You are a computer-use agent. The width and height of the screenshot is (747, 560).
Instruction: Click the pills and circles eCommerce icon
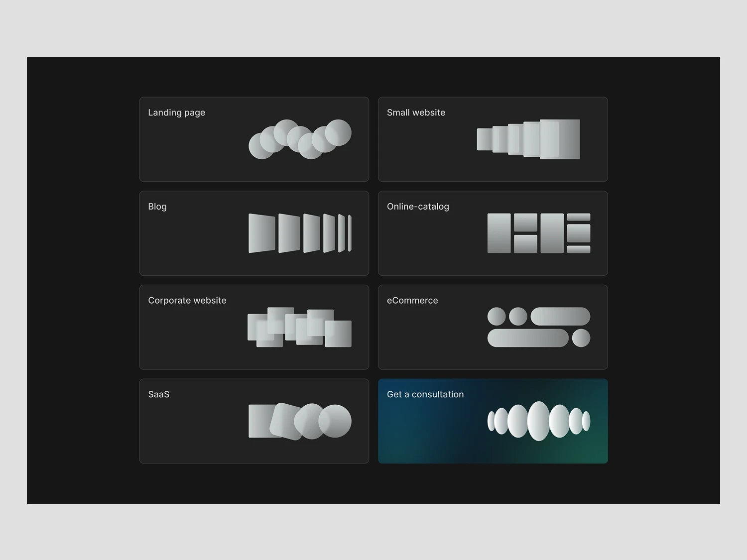click(539, 327)
